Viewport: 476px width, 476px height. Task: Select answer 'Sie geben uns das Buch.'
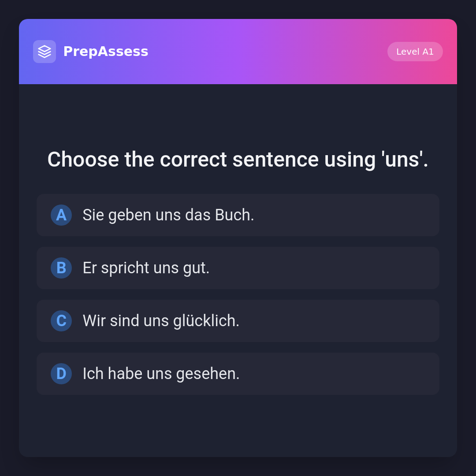pos(168,215)
